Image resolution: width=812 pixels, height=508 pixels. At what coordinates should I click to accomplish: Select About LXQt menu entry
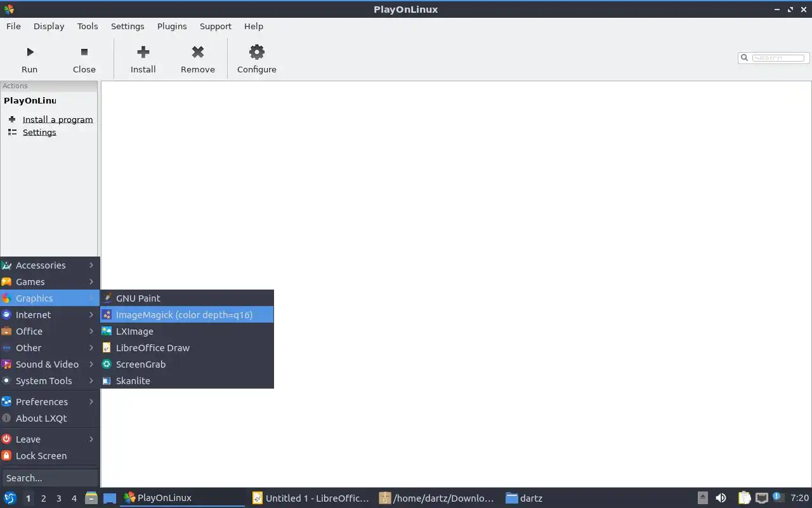tap(50, 418)
